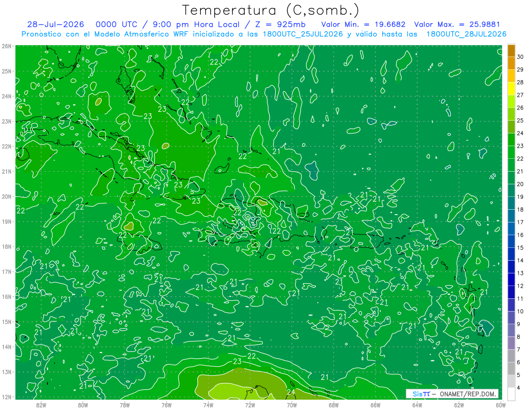Click the "70W" longitude axis label
532x411 pixels.
click(x=292, y=405)
